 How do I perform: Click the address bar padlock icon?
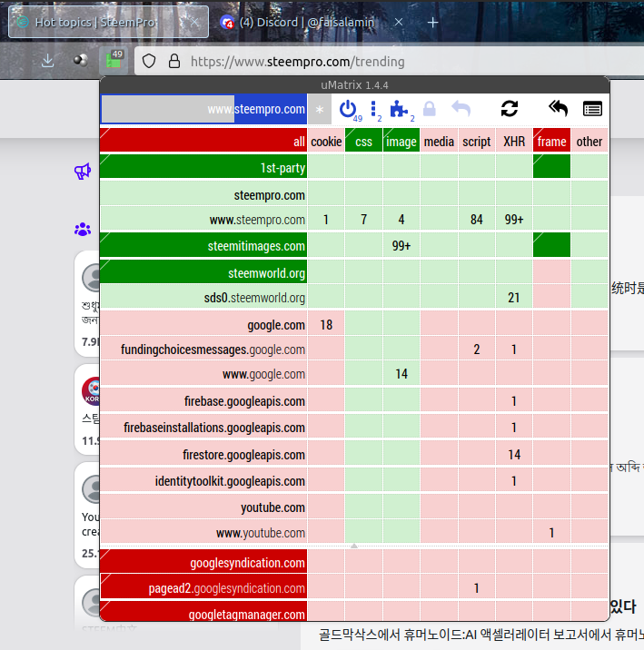click(x=174, y=62)
